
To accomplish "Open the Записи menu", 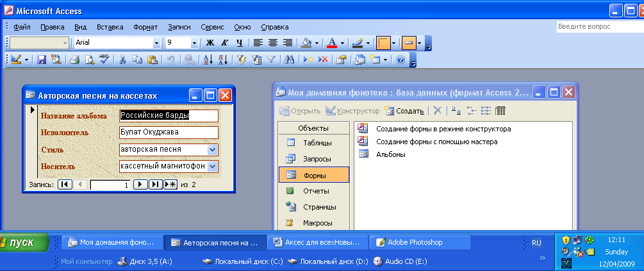I will [179, 27].
